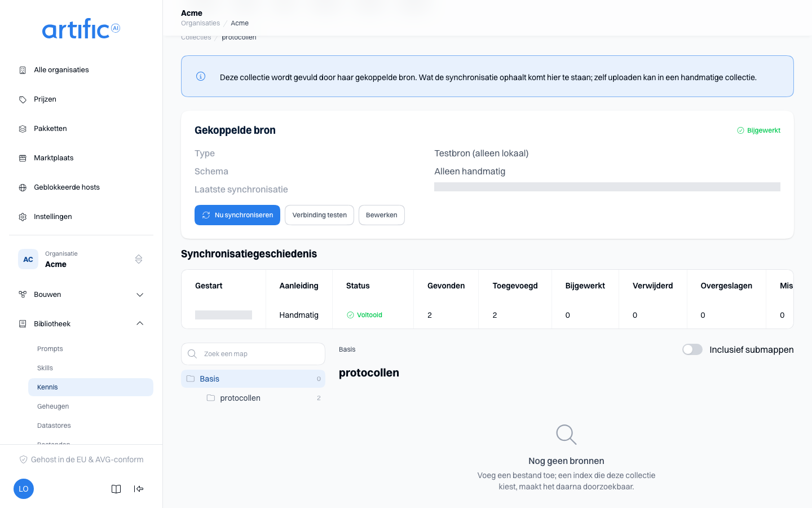
Task: Click the Handmatig cell in history
Action: click(x=299, y=315)
